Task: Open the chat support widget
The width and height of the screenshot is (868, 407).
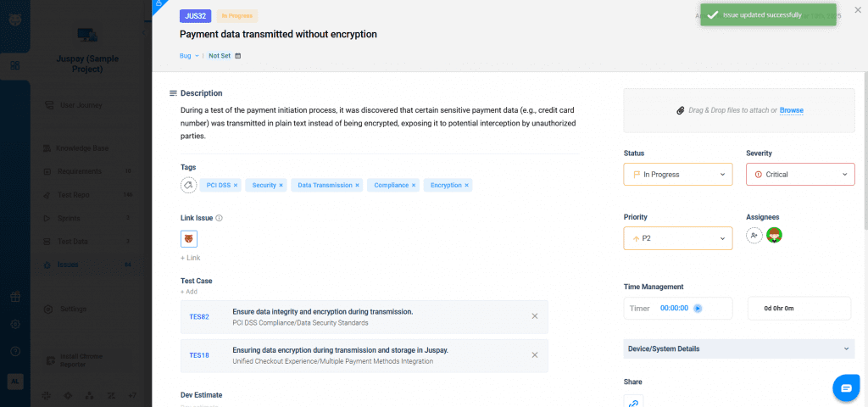Action: 845,387
